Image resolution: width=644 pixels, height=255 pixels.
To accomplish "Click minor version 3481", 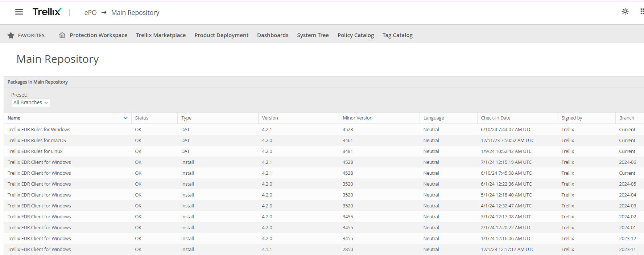I will click(x=348, y=151).
